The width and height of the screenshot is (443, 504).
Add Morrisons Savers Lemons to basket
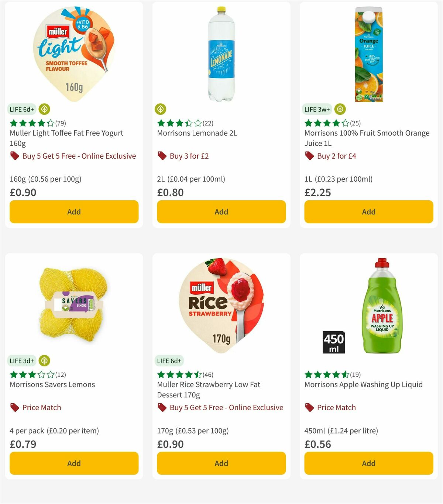tap(74, 463)
